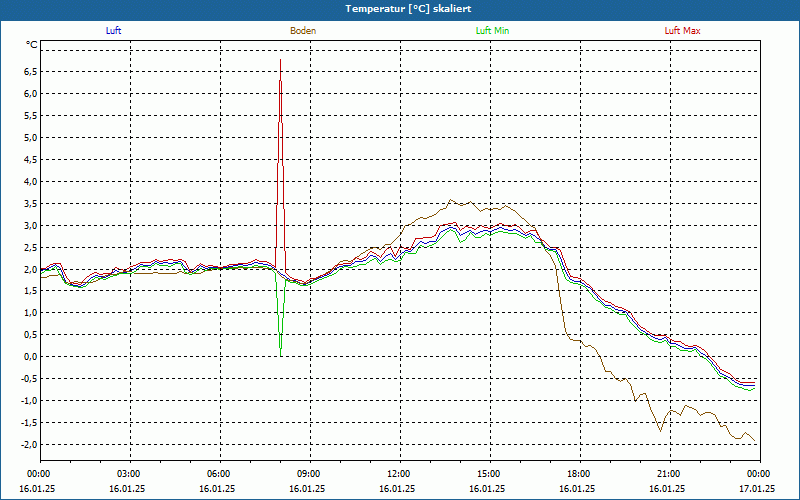Click the 06:00 time axis label
800x500 pixels.
pyautogui.click(x=220, y=474)
